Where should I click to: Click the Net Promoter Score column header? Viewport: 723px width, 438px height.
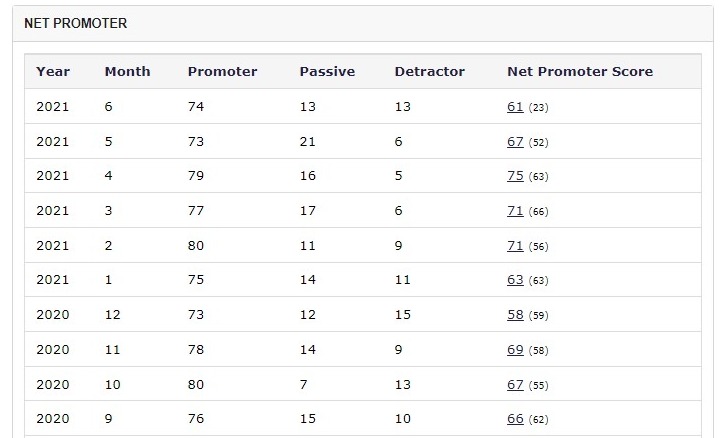click(x=580, y=71)
